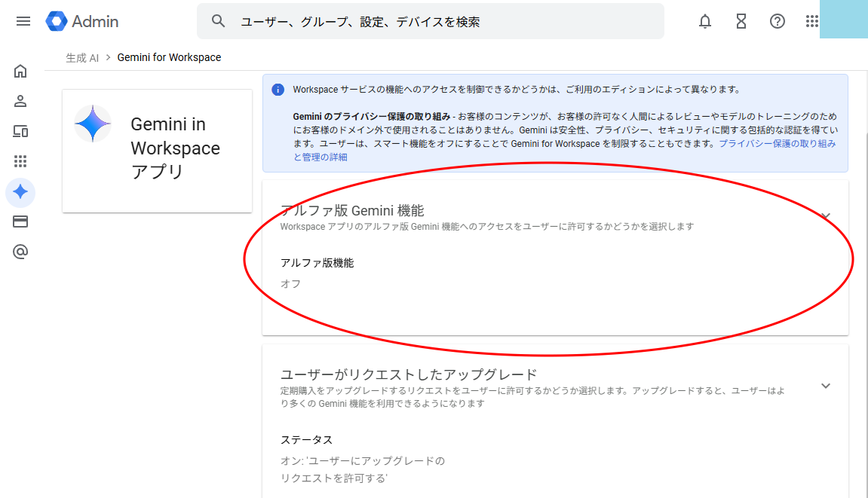Open the プライバシー保護の取り組みと管理の詳細 link
Screen dimensions: 868x498
tap(777, 143)
